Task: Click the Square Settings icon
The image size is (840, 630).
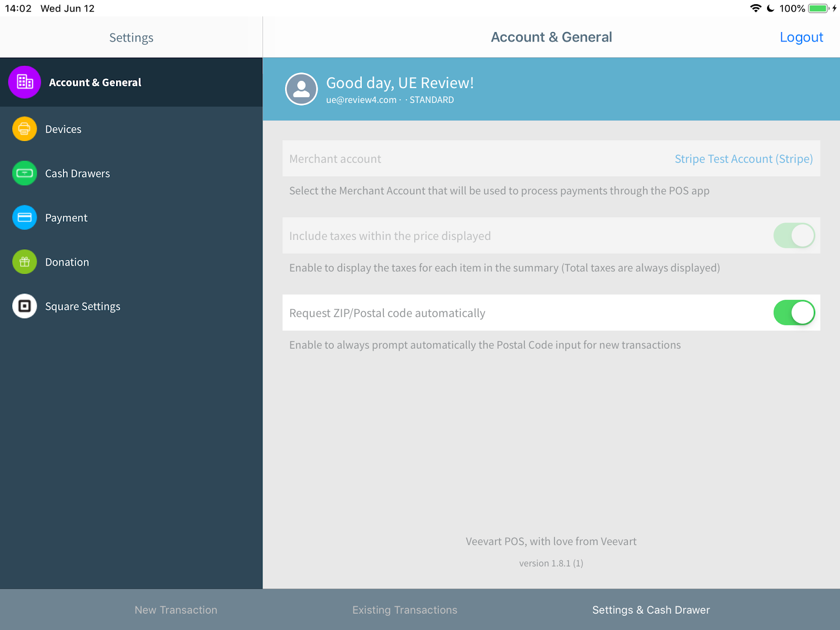Action: 24,306
